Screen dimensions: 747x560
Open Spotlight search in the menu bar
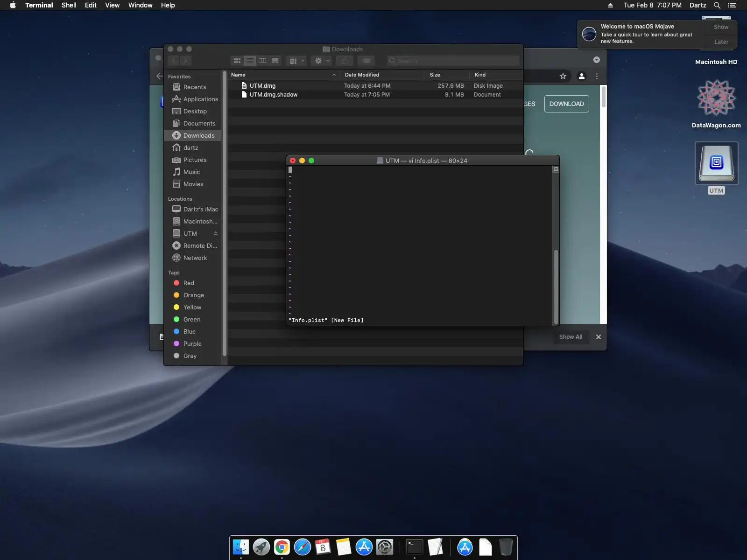[x=717, y=5]
